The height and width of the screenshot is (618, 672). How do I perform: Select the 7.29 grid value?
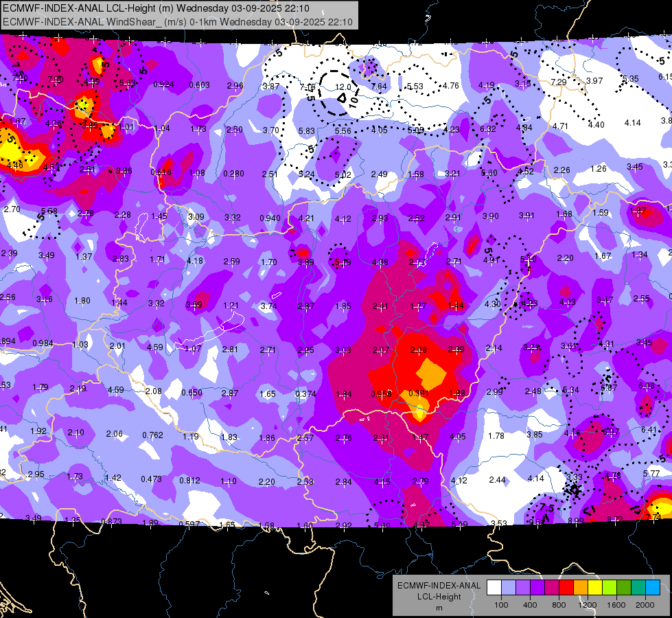click(559, 82)
